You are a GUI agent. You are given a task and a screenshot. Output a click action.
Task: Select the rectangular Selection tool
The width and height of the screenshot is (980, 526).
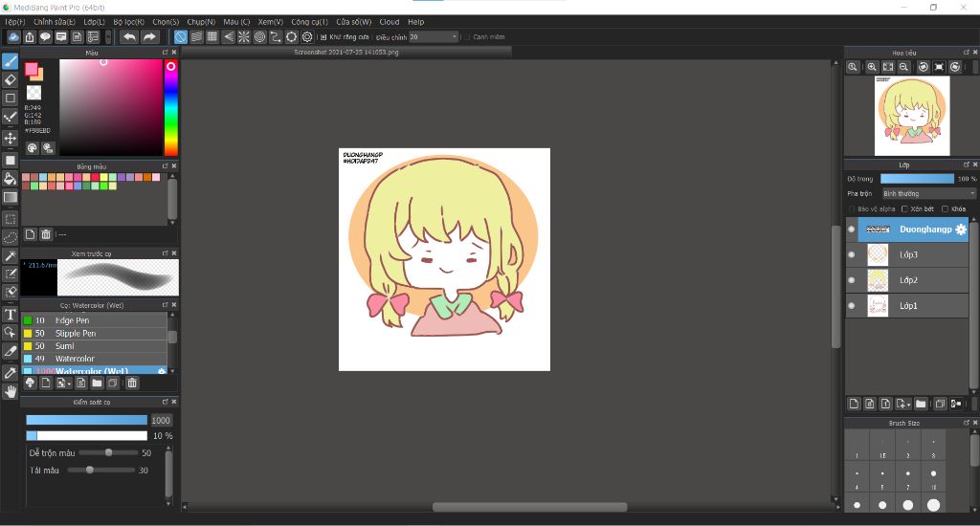[x=10, y=219]
